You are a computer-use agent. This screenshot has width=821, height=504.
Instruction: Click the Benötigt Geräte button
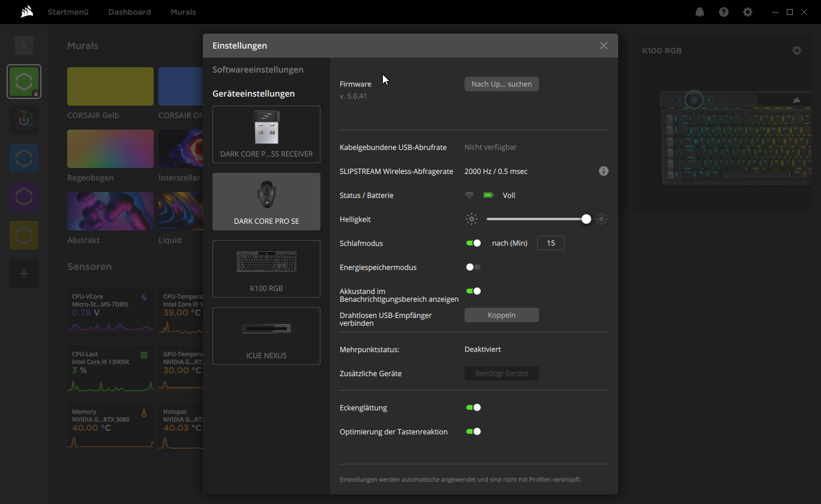point(502,373)
